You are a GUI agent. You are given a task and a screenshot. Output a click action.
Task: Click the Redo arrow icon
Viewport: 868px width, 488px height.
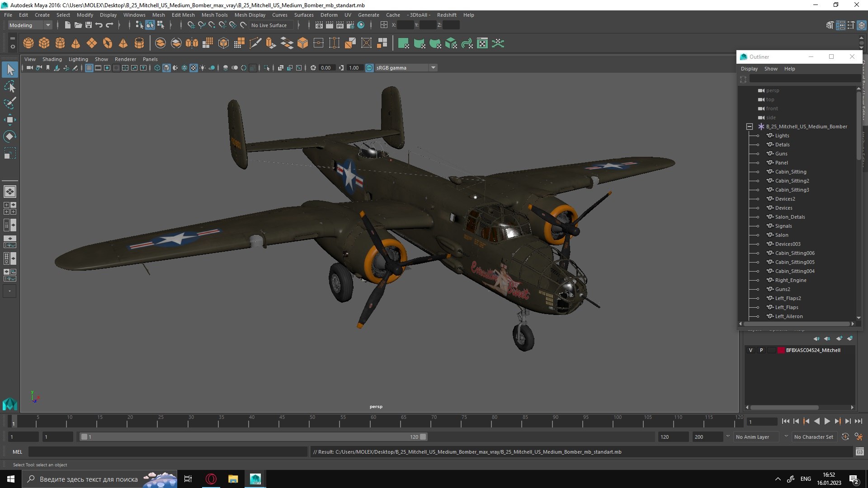tap(109, 25)
